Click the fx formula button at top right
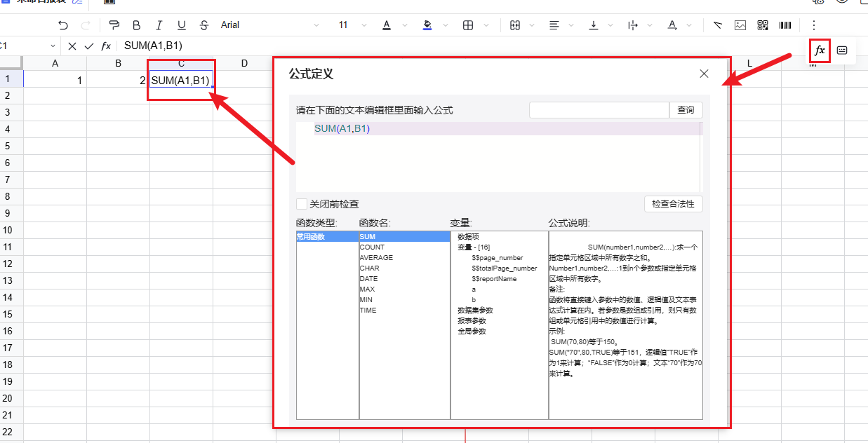This screenshot has width=868, height=443. 820,50
